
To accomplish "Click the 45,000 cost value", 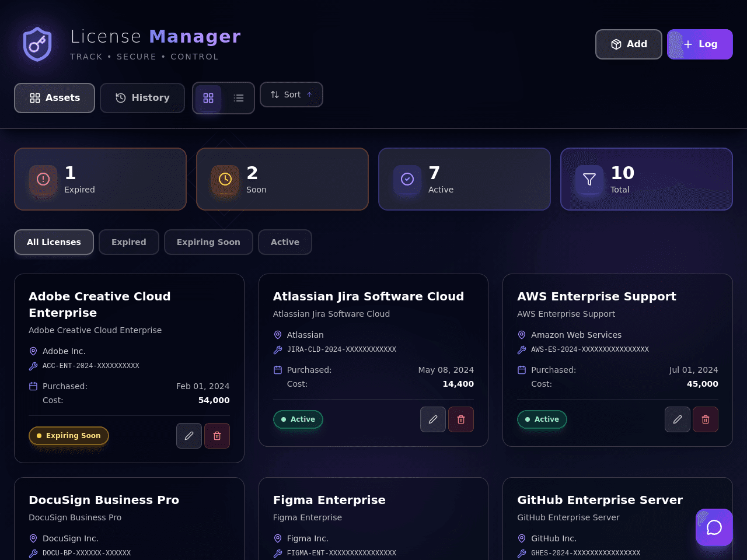I will [x=703, y=384].
